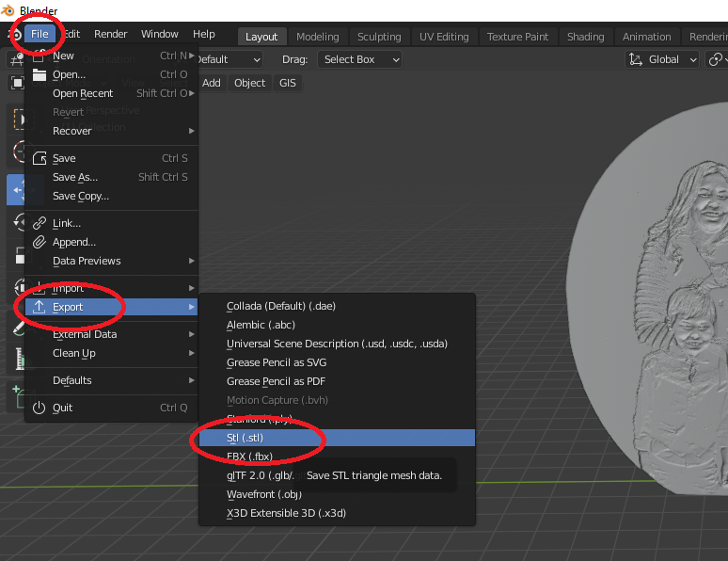728x561 pixels.
Task: Export as Alembic (.abc)
Action: tap(337, 325)
